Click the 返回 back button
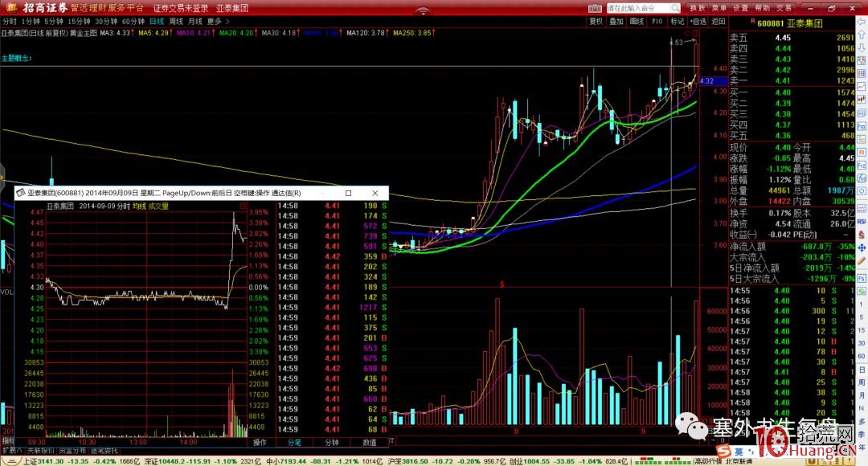Screen dimensions: 868x466 point(718,22)
